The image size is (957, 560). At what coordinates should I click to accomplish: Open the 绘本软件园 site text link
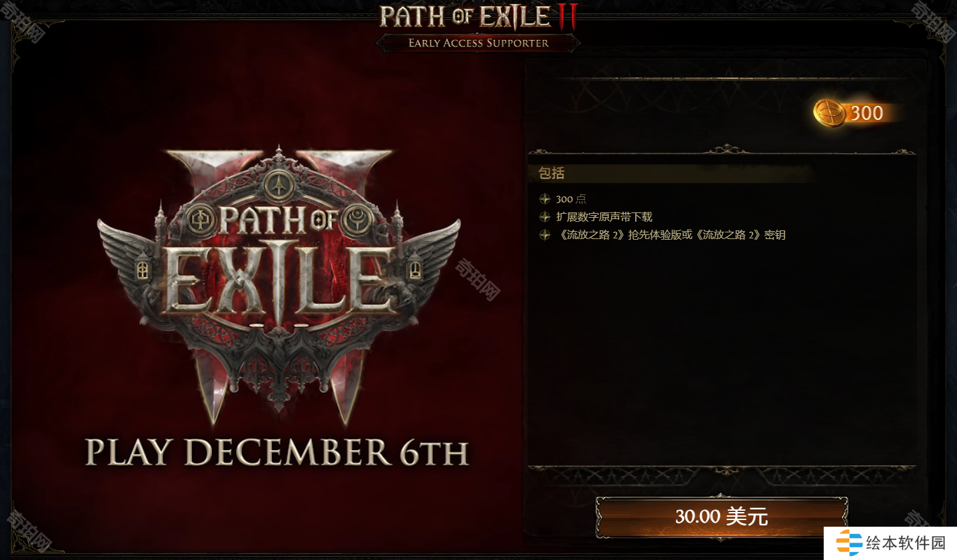coord(906,543)
